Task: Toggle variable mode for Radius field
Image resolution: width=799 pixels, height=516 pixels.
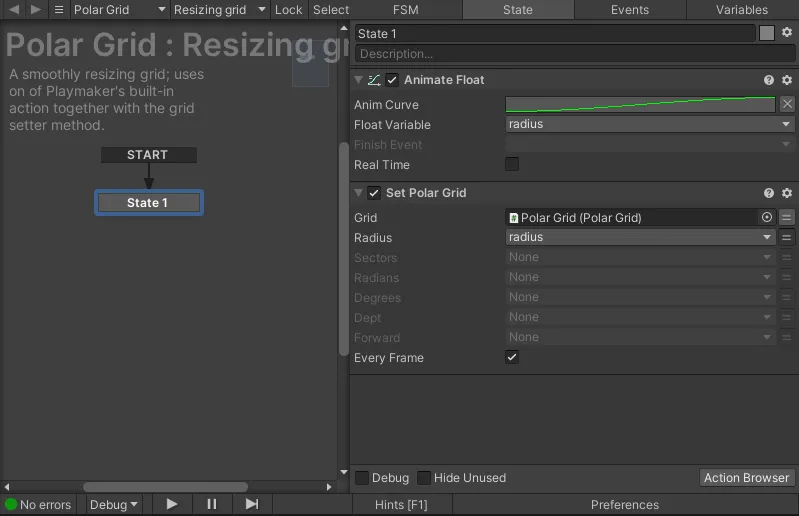Action: pos(787,237)
